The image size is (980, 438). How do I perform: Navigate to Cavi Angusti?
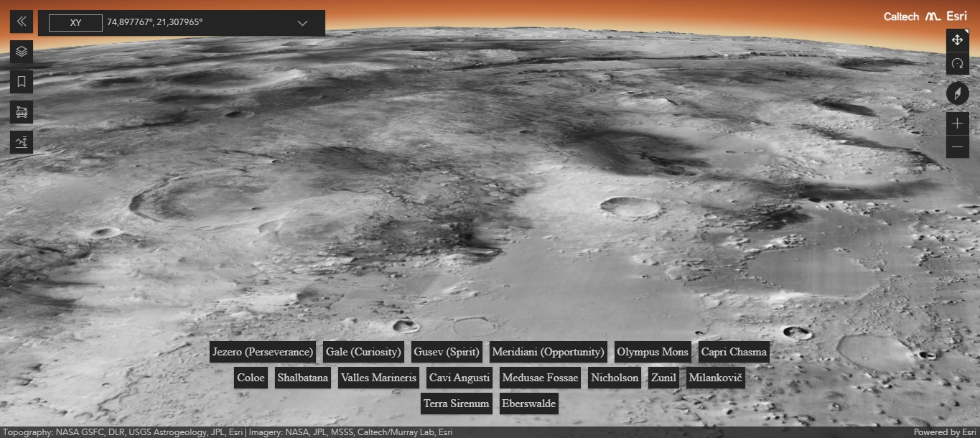click(459, 378)
